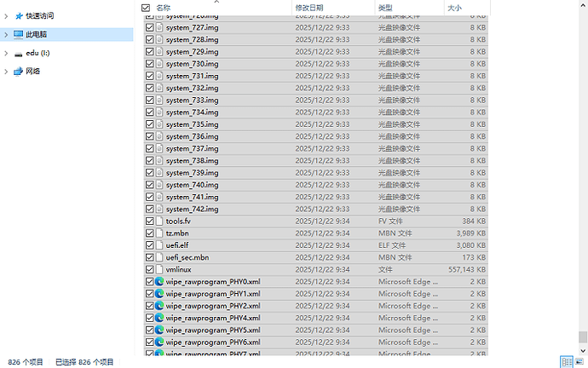The width and height of the screenshot is (588, 368).
Task: Click the Edge icon of wipe_rawprogram_PHY0.xml
Action: click(x=159, y=281)
